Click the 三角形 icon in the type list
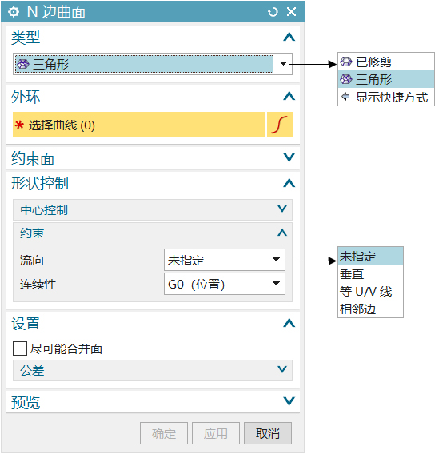435x454 pixels. pyautogui.click(x=346, y=79)
